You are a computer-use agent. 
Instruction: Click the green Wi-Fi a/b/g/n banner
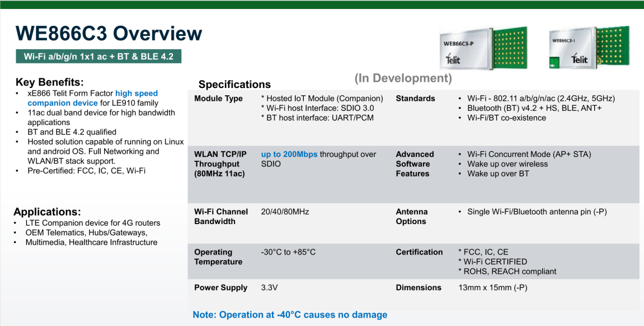(x=98, y=57)
